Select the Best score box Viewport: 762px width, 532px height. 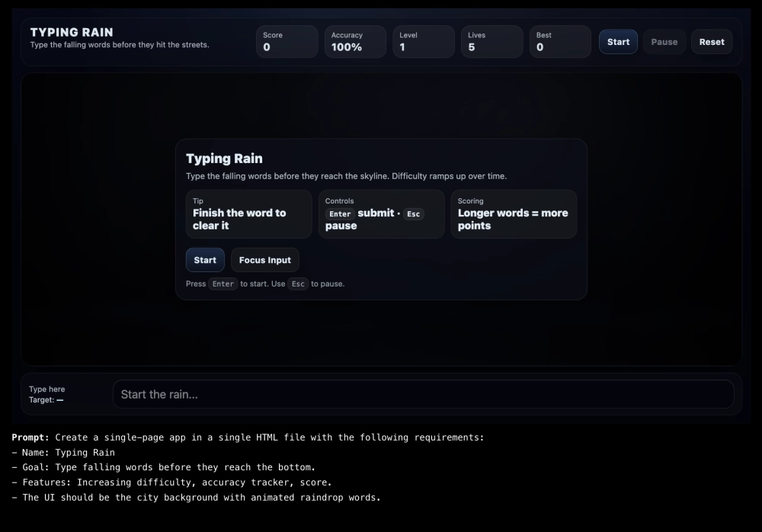[x=560, y=42]
